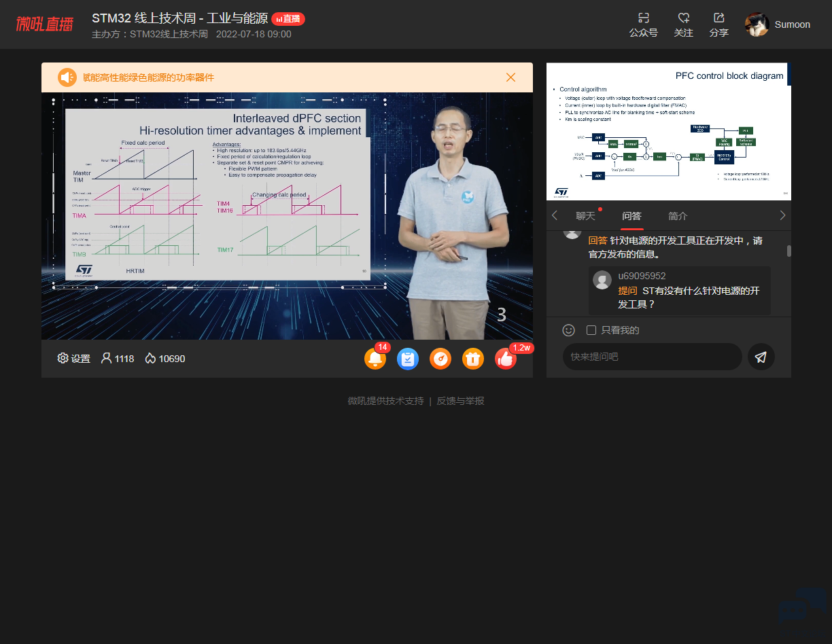Click the stream title STM32 线上技术周
Image resolution: width=832 pixels, height=644 pixels.
click(x=179, y=18)
